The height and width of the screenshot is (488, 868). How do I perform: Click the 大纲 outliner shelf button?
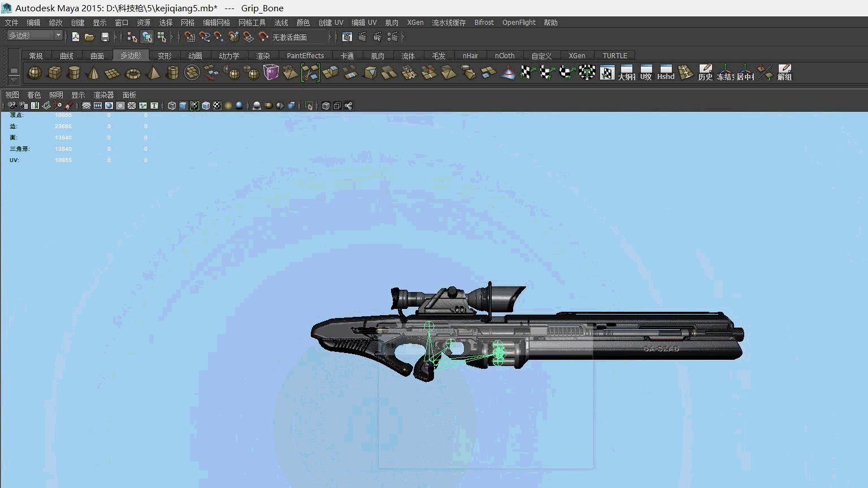coord(627,73)
